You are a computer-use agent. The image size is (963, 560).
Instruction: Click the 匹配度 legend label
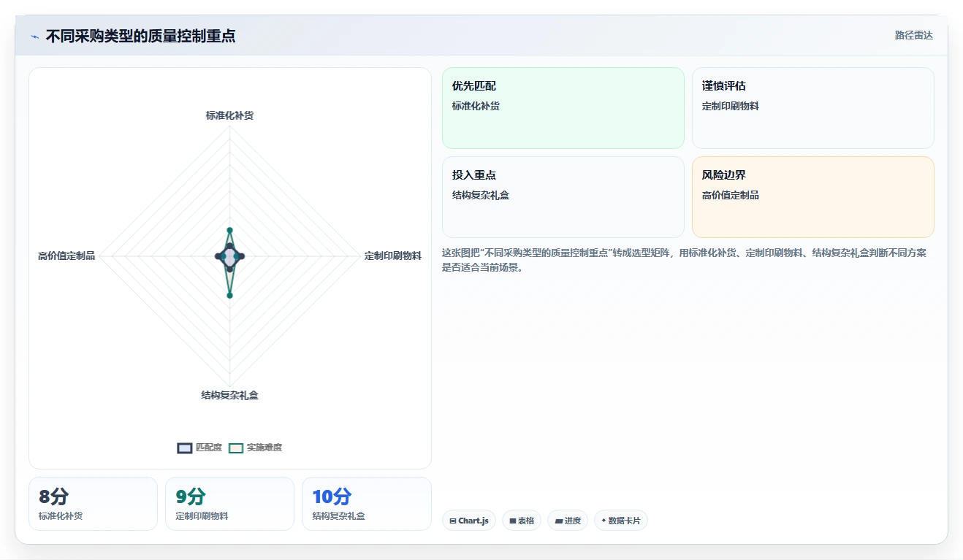pos(209,448)
